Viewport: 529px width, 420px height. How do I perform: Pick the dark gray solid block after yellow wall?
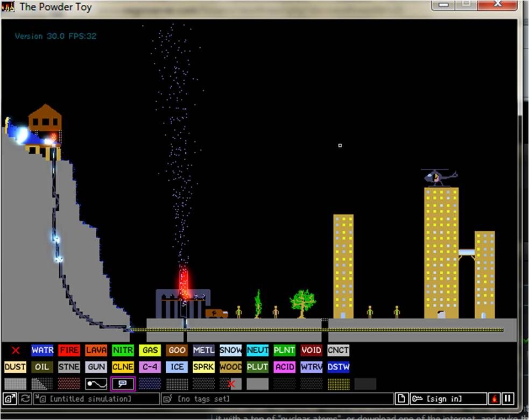point(365,384)
